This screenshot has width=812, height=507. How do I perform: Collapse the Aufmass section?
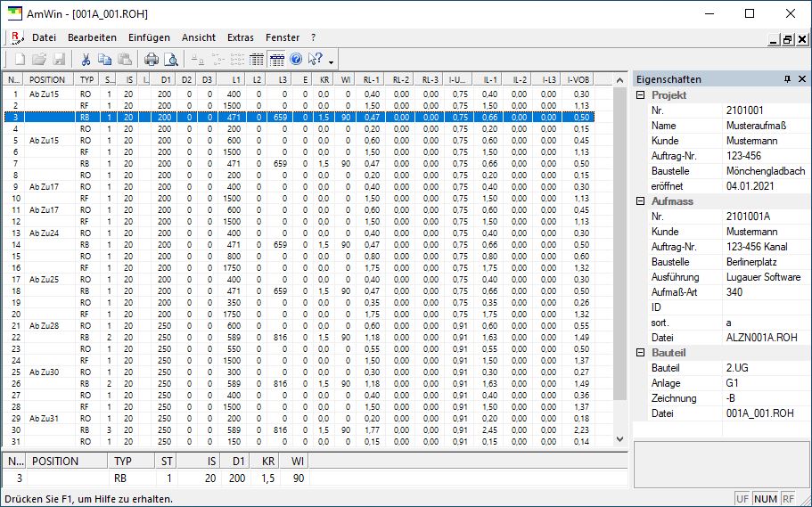click(641, 201)
